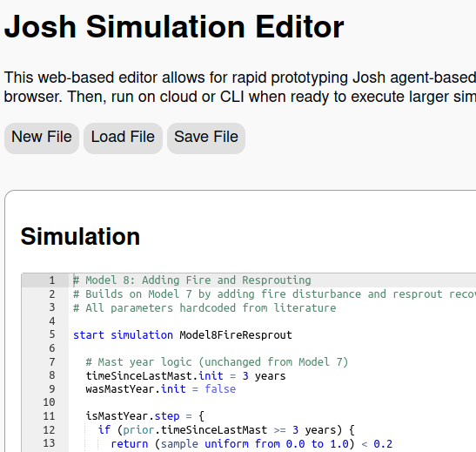Click the 'start simulation' keywords

pos(123,335)
